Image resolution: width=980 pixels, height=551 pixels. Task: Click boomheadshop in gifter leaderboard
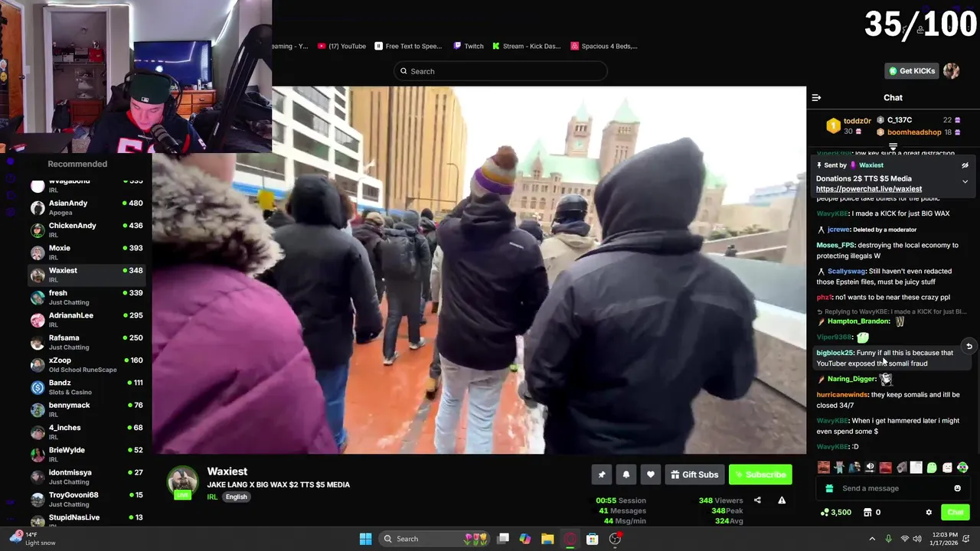pyautogui.click(x=914, y=132)
